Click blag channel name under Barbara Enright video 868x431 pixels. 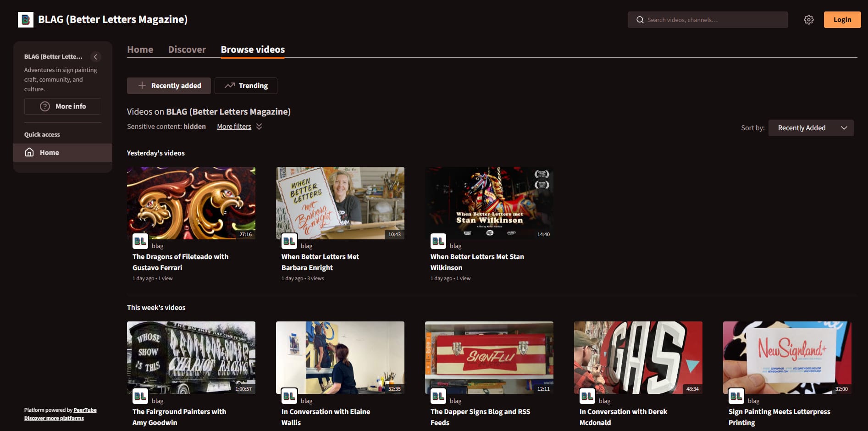tap(307, 246)
